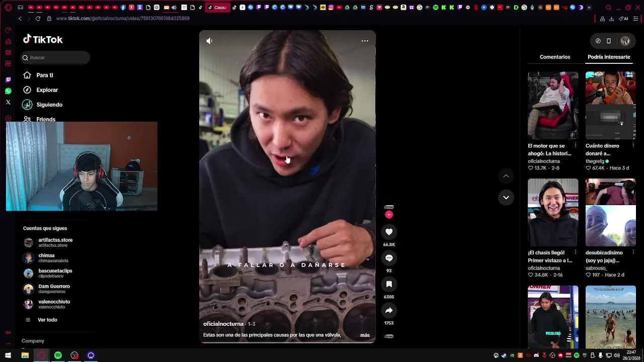Screen dimensions: 644x362
Task: Expand the Company footer section
Action: [x=33, y=341]
